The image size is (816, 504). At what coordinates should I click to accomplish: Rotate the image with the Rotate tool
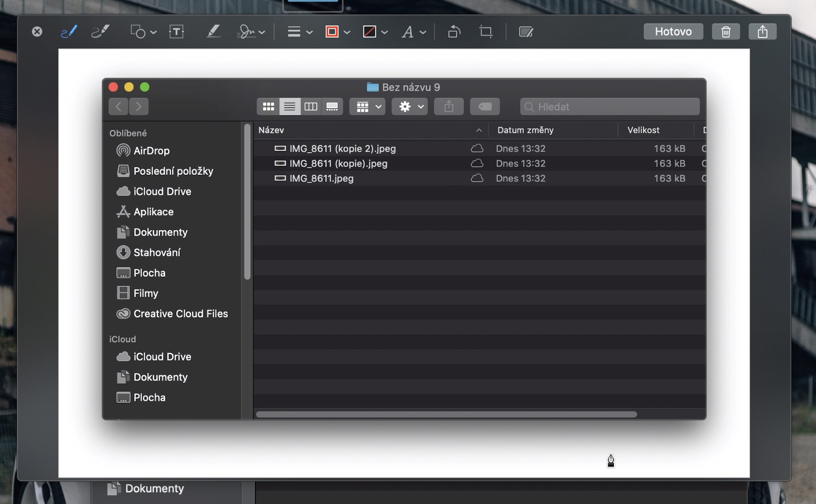454,32
